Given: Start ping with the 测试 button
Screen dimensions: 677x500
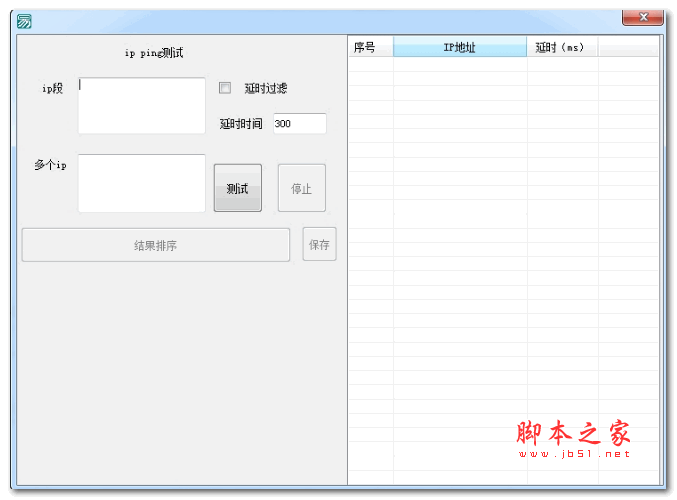Looking at the screenshot, I should pos(237,188).
